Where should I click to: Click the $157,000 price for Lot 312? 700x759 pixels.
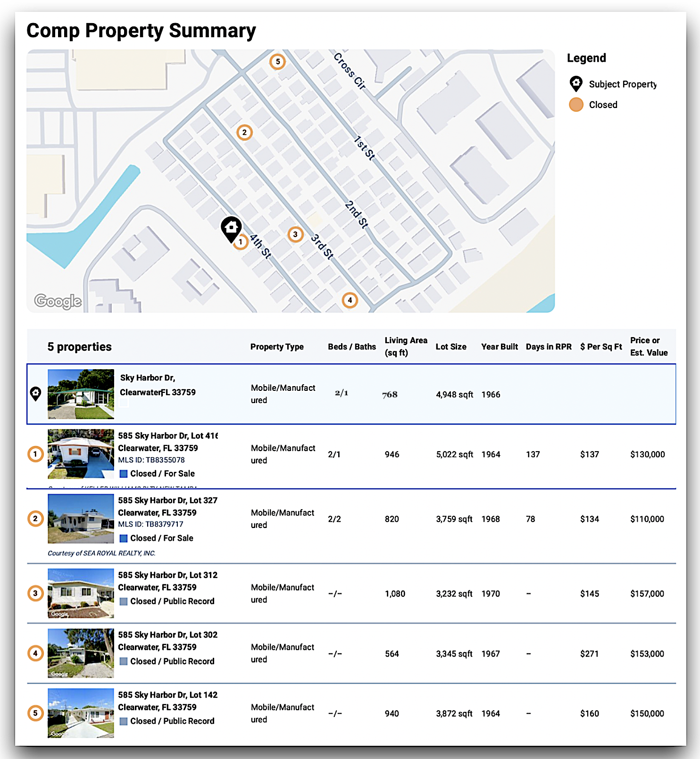pyautogui.click(x=647, y=594)
